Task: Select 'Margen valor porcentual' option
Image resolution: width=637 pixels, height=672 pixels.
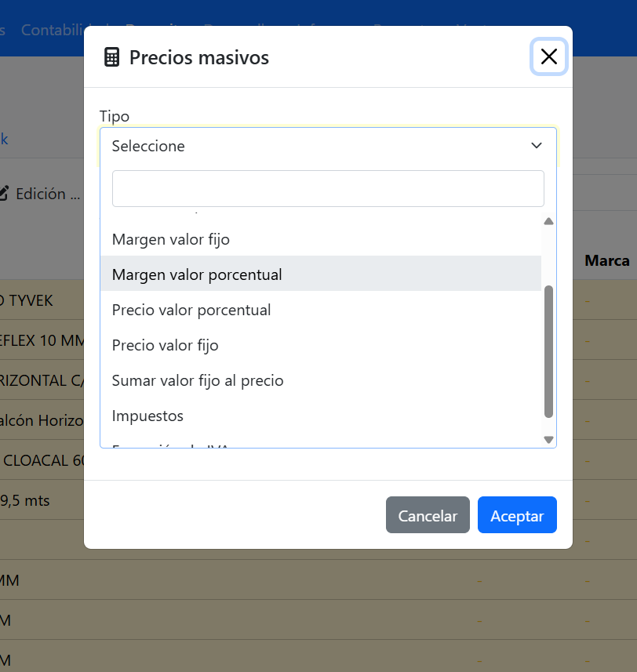Action: [x=321, y=274]
